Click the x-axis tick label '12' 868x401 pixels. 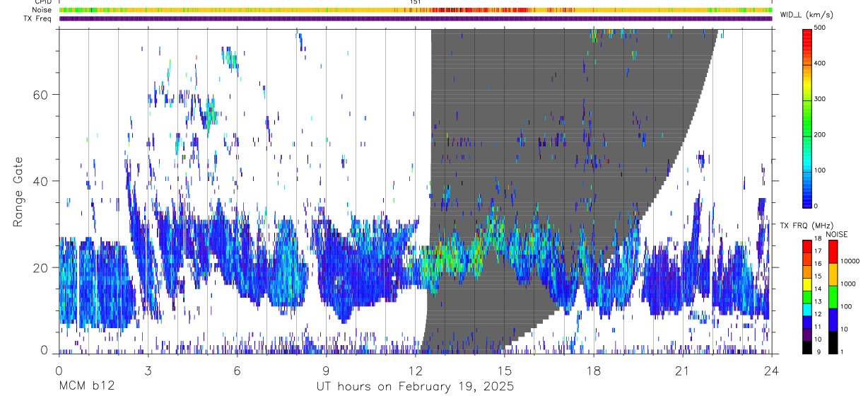415,371
